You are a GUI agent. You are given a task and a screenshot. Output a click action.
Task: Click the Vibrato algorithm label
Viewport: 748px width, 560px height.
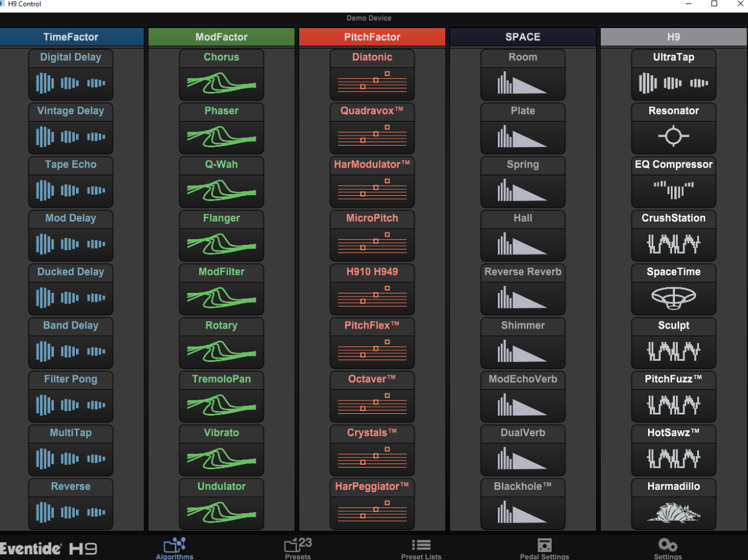point(221,433)
